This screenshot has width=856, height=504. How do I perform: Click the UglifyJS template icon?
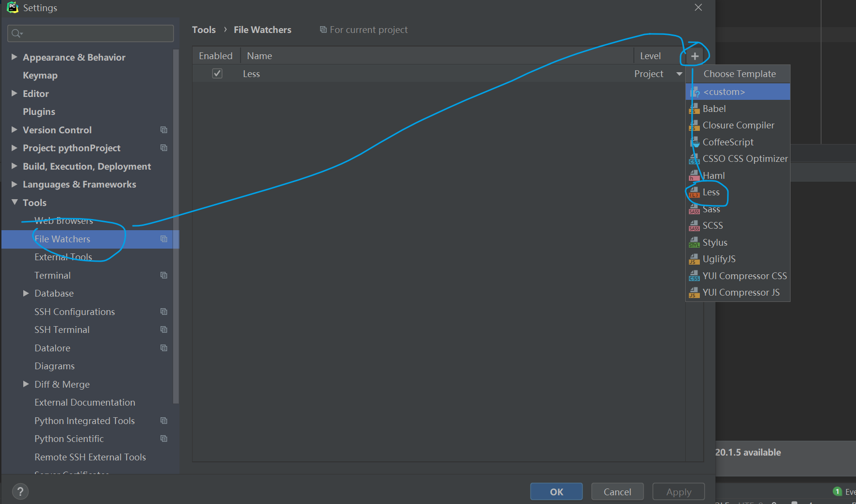[x=694, y=259]
